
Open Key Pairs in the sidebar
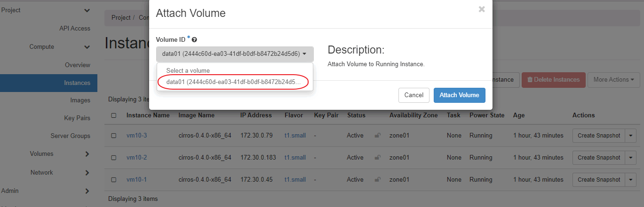point(77,118)
